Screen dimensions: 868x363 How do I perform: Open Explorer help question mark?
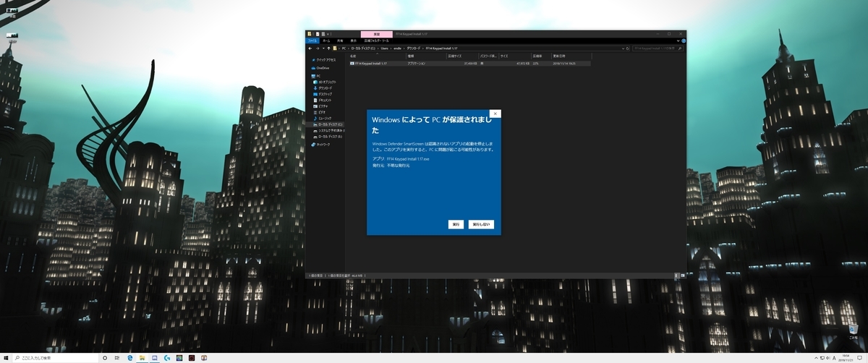pos(684,40)
